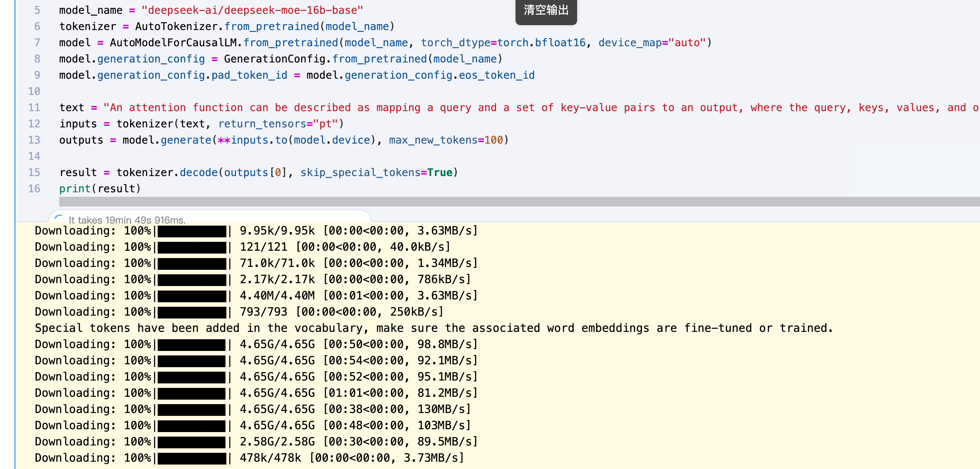Click AutoTokenizer.from_pretrained on line 6
The image size is (980, 469).
click(x=227, y=26)
